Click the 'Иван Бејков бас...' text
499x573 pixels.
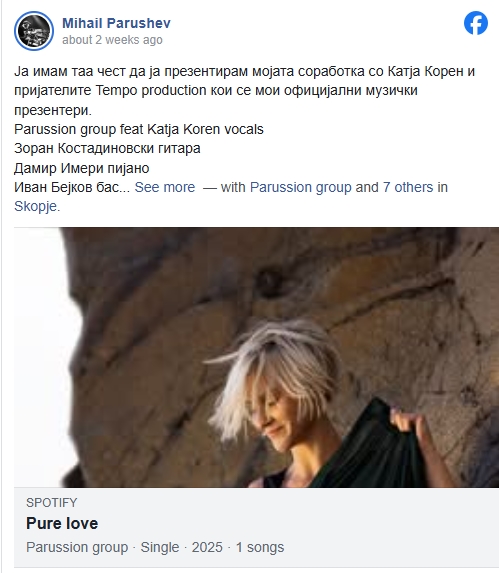click(72, 187)
